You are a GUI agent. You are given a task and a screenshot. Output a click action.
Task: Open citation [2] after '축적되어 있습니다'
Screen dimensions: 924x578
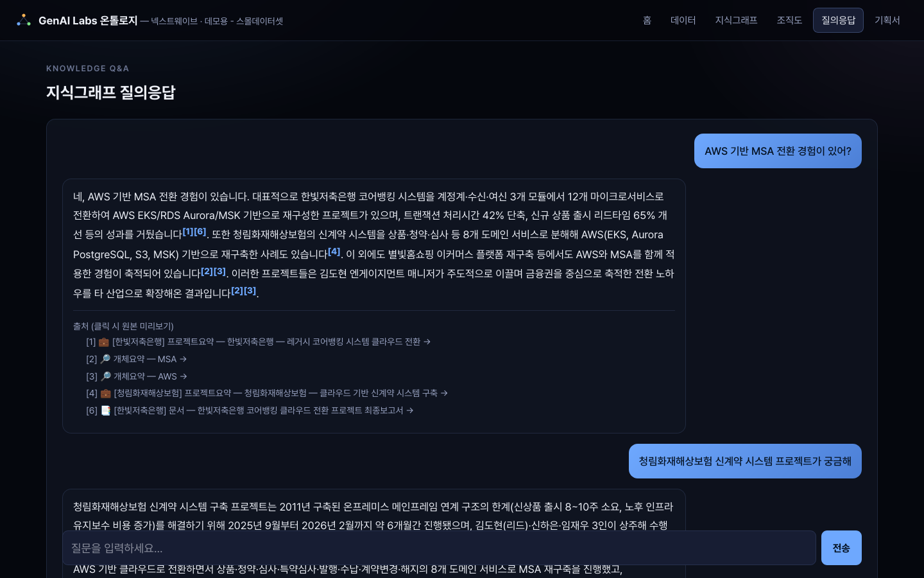coord(207,272)
